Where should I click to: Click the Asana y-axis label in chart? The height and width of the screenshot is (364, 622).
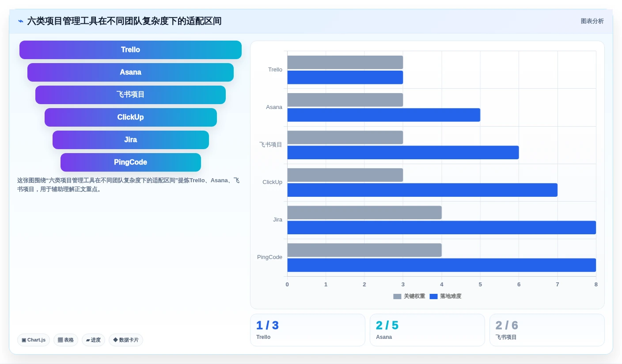274,107
